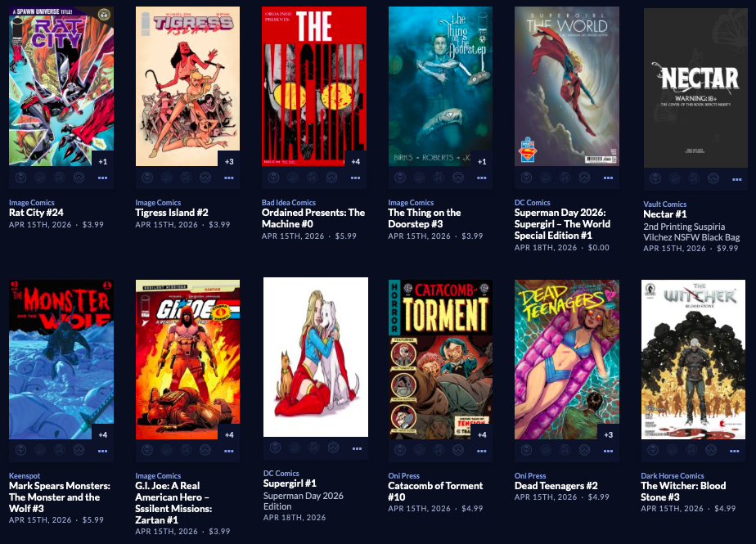Toggle read icon under Nectar #1 cover
Viewport: 756px width, 544px height.
[692, 178]
